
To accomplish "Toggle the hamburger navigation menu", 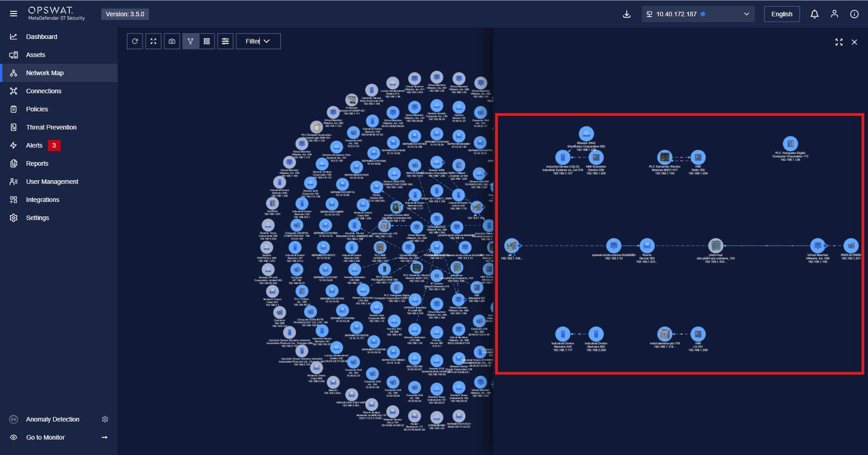I will coord(14,14).
